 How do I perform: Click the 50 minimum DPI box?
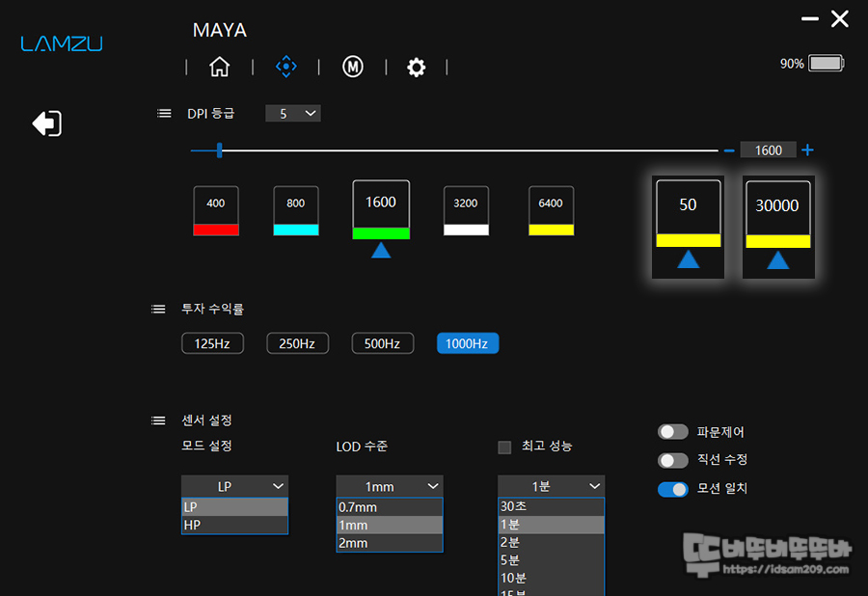tap(688, 213)
